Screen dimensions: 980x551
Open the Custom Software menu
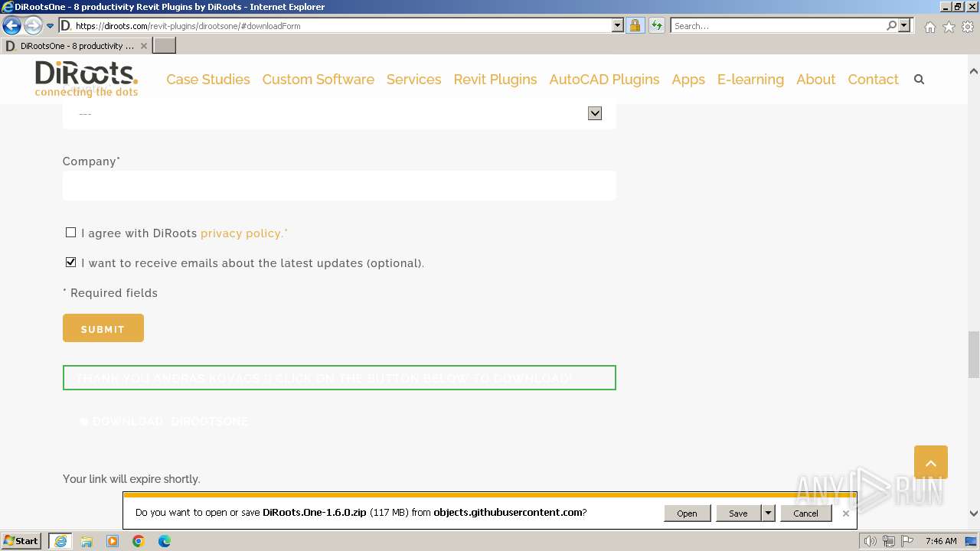click(x=318, y=80)
